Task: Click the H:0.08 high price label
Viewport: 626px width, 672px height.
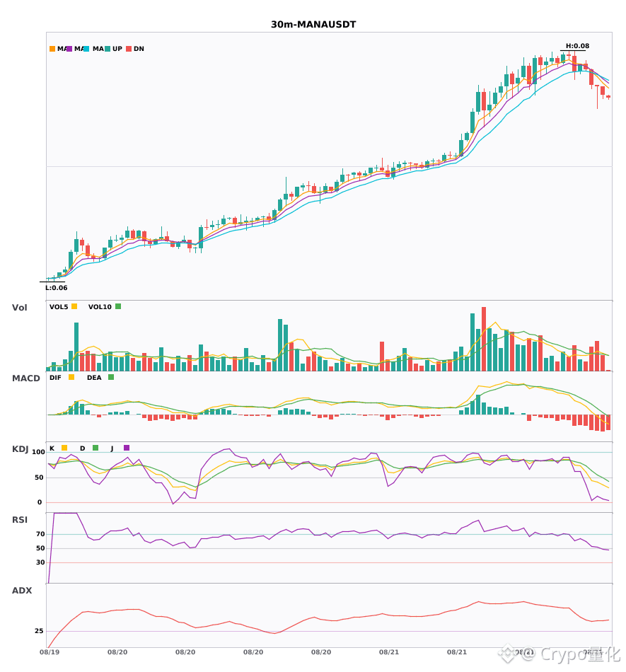Action: (577, 46)
